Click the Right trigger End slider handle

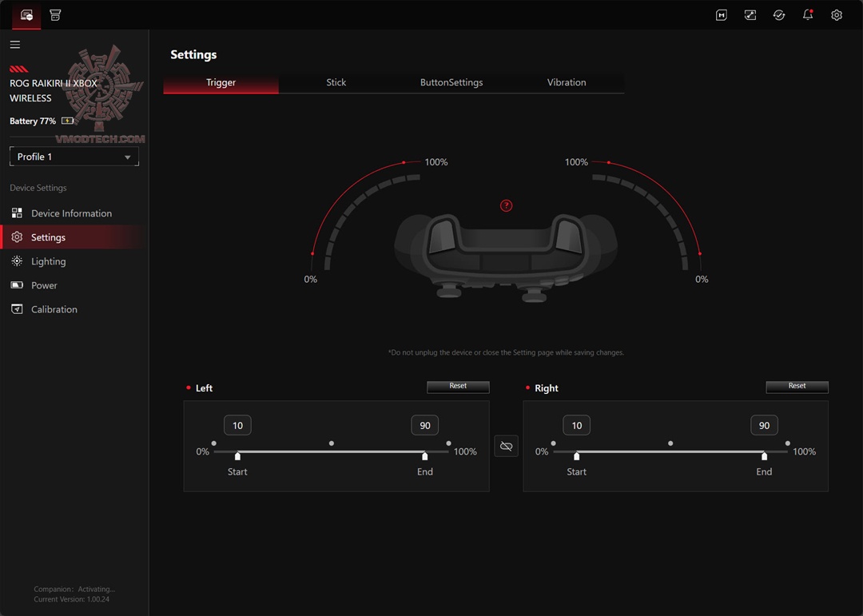tap(764, 455)
